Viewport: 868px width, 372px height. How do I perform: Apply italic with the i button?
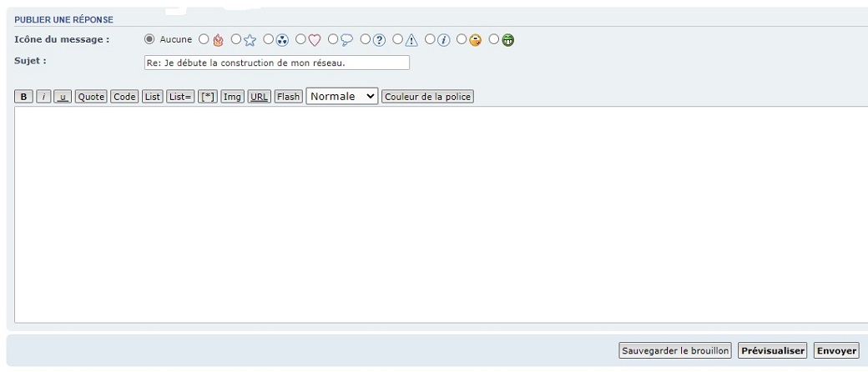pos(43,97)
